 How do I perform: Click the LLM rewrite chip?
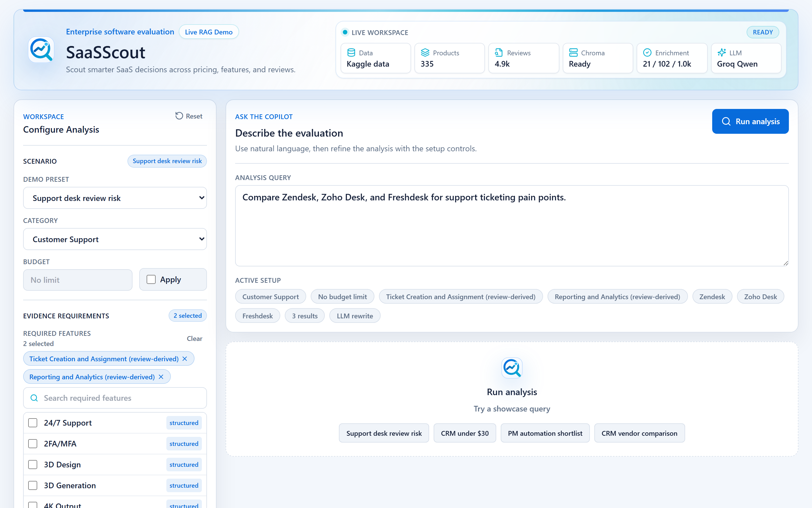pyautogui.click(x=355, y=316)
